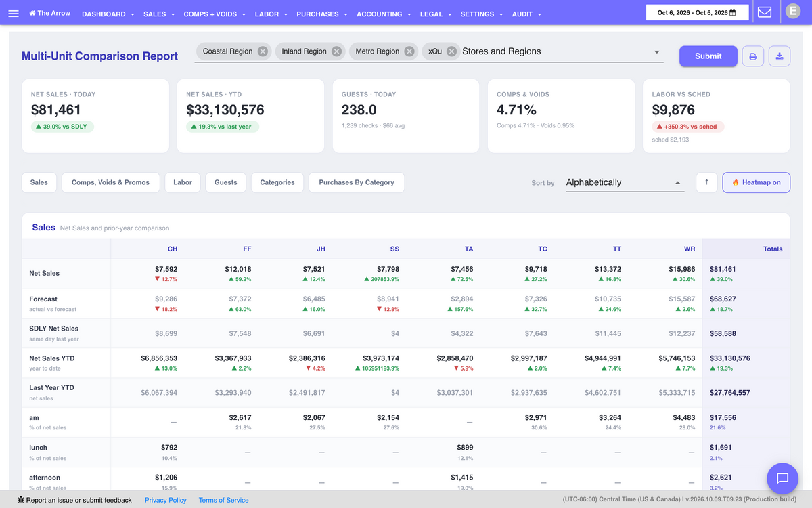Open the chat support bubble
Image resolution: width=812 pixels, height=508 pixels.
click(x=783, y=478)
